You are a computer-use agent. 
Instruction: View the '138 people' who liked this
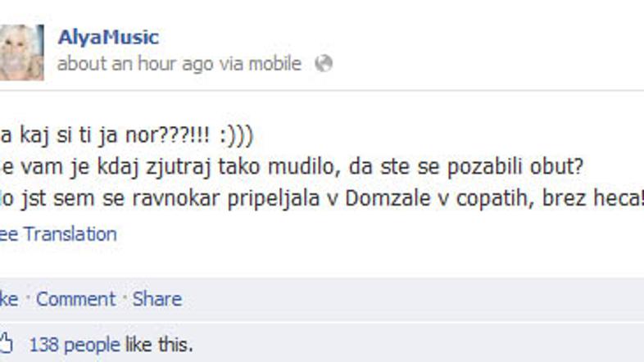[x=75, y=345]
